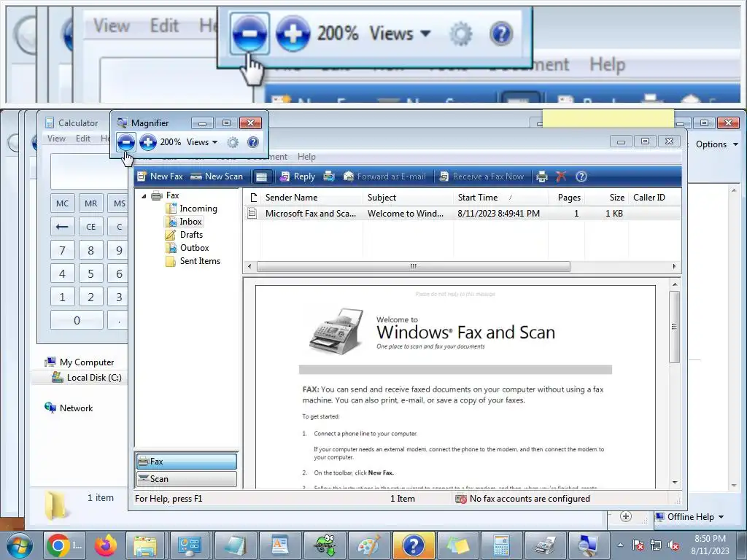This screenshot has width=747, height=560.
Task: Open the Magnifier Views dropdown
Action: [x=202, y=142]
